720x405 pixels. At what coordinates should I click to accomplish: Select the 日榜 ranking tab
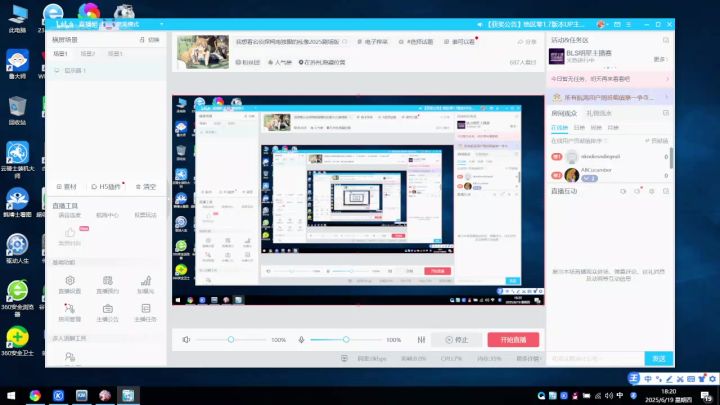click(579, 128)
